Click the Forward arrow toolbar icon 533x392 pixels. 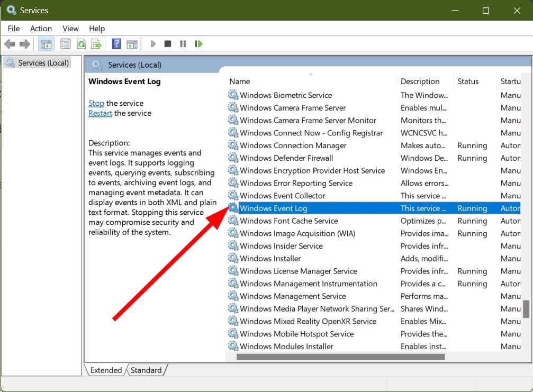[x=24, y=44]
